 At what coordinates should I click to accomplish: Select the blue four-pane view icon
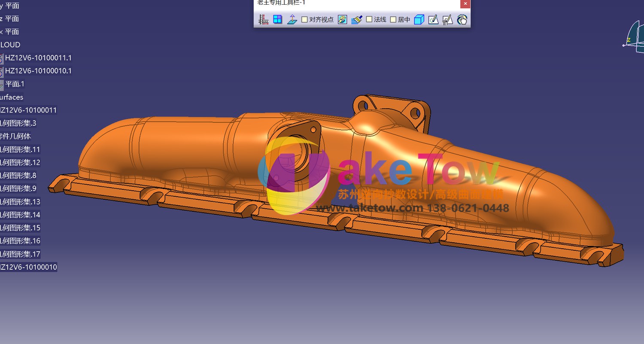pyautogui.click(x=278, y=19)
